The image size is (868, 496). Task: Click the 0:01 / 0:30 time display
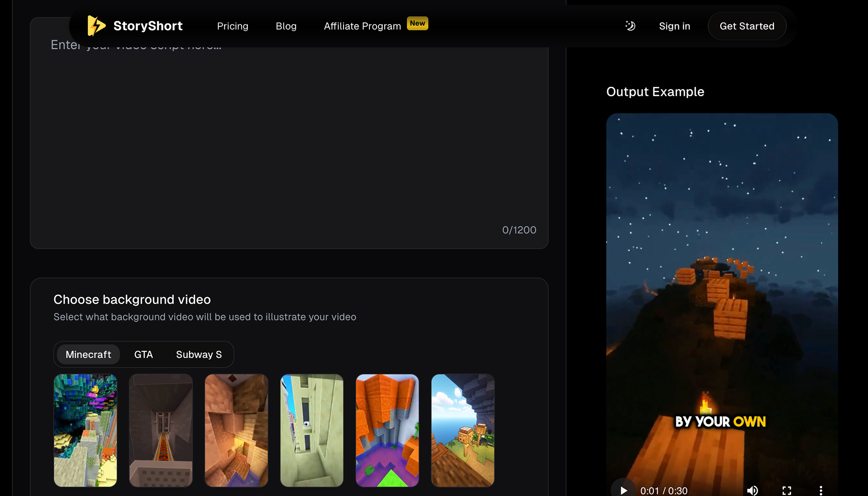click(x=664, y=491)
